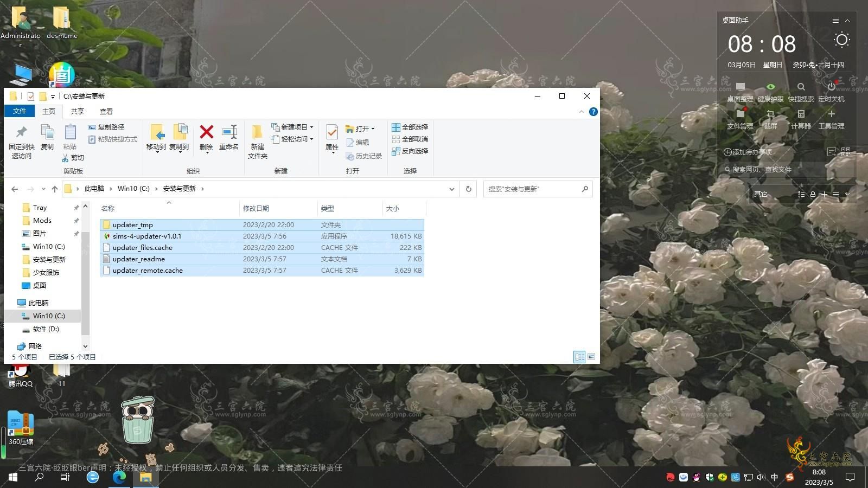The height and width of the screenshot is (488, 868).
Task: Click the blue help question mark icon
Action: click(x=593, y=112)
